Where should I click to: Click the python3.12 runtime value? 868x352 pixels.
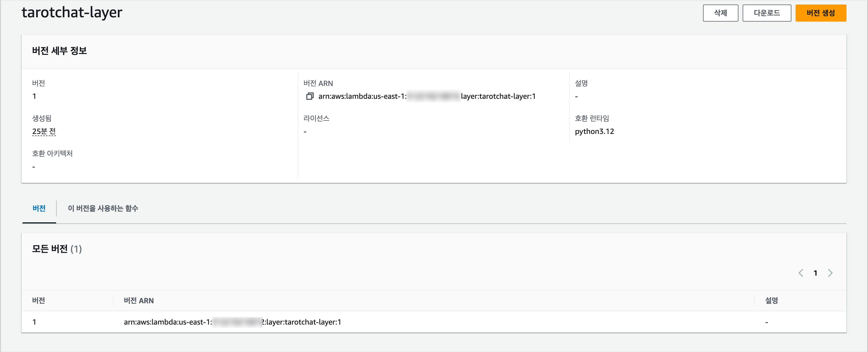[x=594, y=131]
